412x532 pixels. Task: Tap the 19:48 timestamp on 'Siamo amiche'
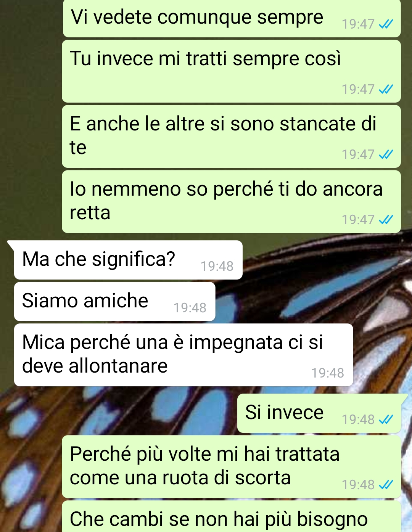(x=190, y=308)
